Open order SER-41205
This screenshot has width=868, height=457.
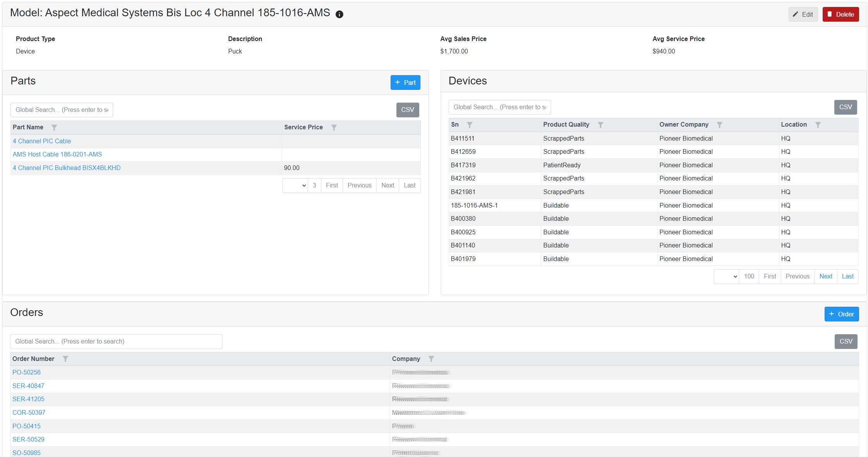(28, 399)
